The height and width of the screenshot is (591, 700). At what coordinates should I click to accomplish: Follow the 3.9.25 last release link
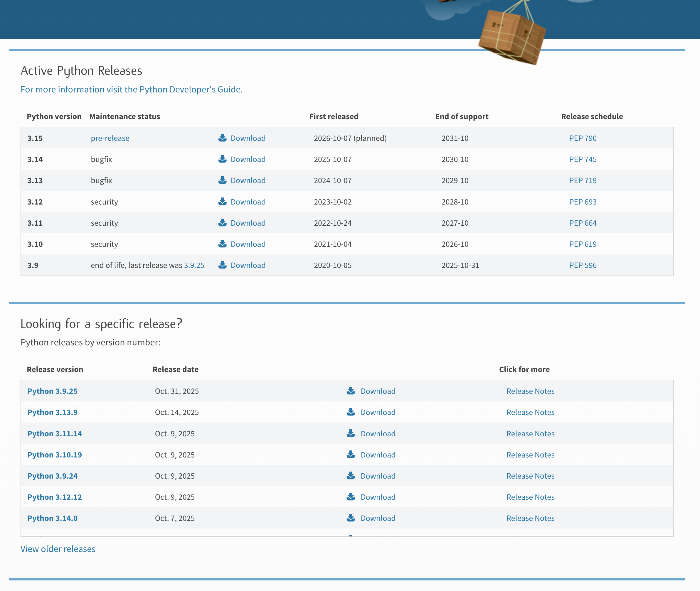(x=194, y=265)
